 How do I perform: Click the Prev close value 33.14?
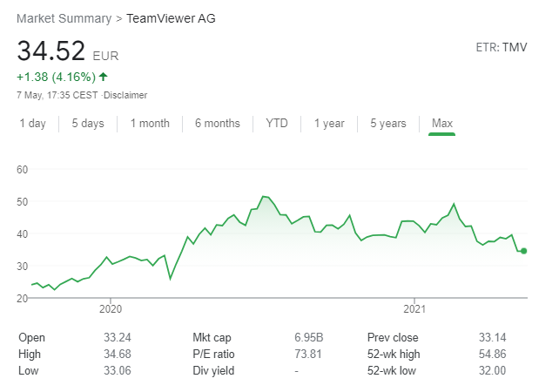point(492,337)
